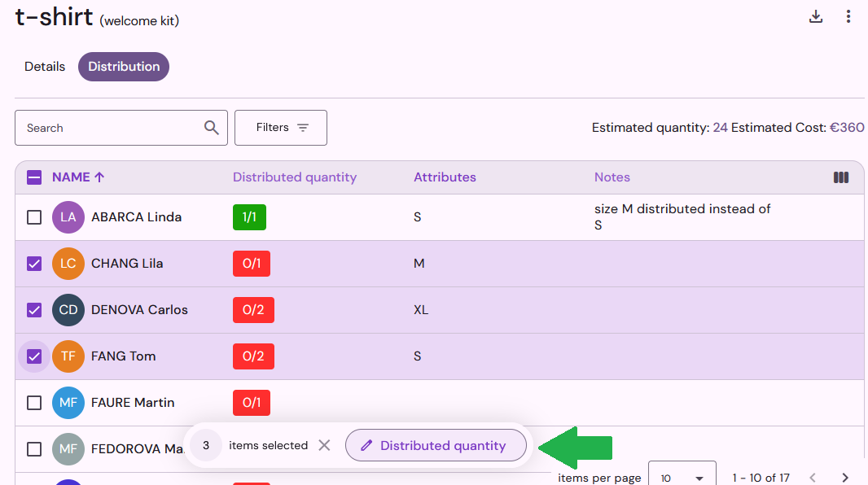868x485 pixels.
Task: Click the note 'size M distributed instead of S'
Action: point(682,216)
